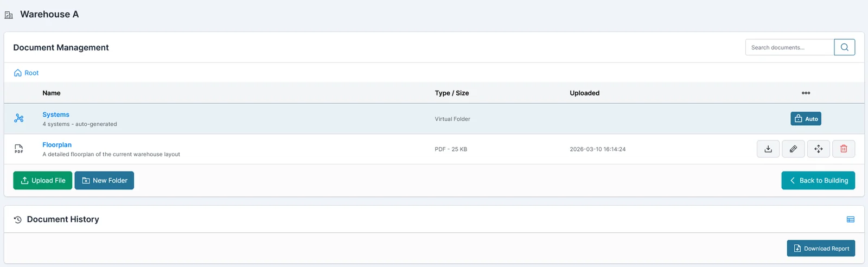Click the Type / Size column header
Viewport: 868px width, 267px height.
(452, 93)
